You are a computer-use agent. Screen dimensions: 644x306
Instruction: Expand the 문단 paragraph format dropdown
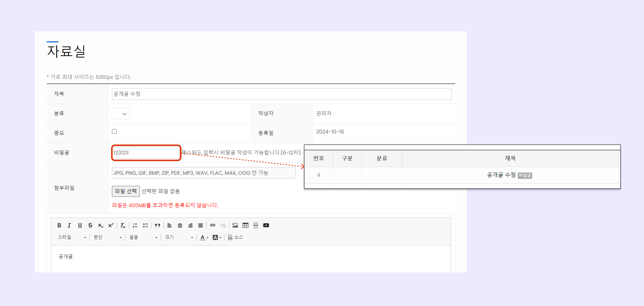pyautogui.click(x=107, y=237)
